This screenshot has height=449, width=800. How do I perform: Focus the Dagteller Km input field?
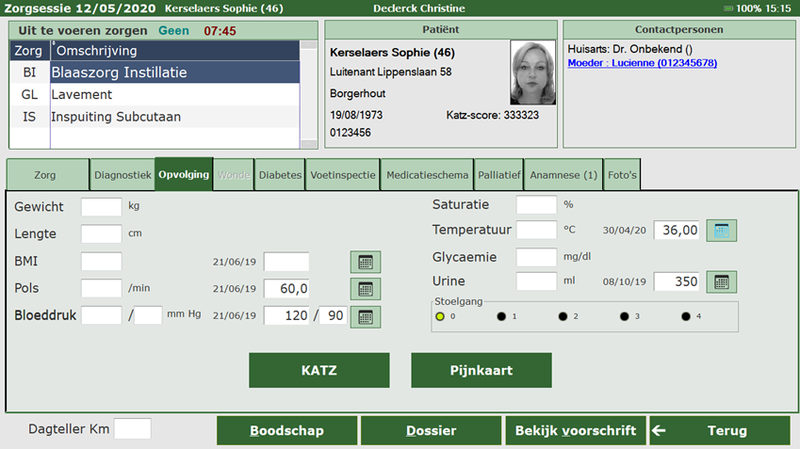coord(133,429)
